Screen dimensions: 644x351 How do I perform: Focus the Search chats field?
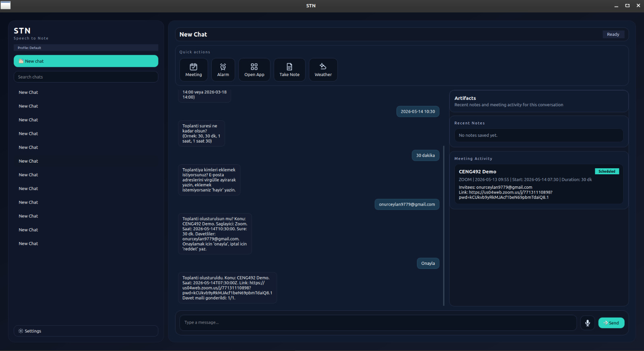pyautogui.click(x=86, y=77)
